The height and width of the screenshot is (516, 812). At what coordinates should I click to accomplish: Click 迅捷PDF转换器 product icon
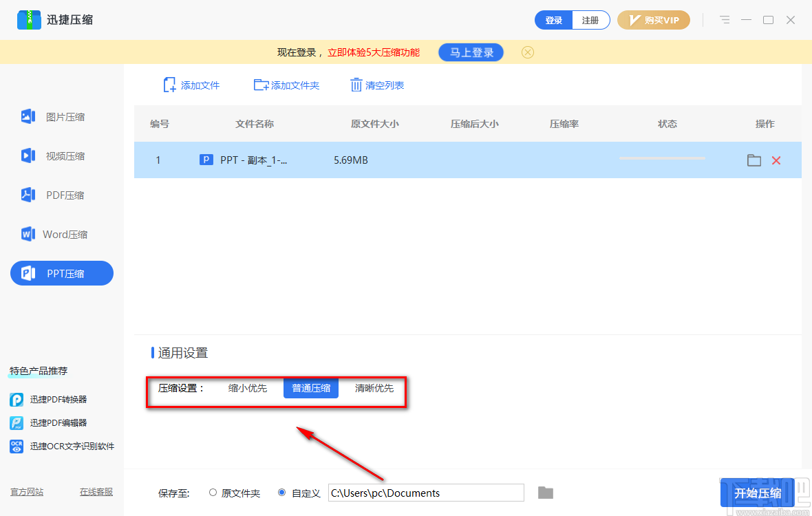pyautogui.click(x=17, y=400)
